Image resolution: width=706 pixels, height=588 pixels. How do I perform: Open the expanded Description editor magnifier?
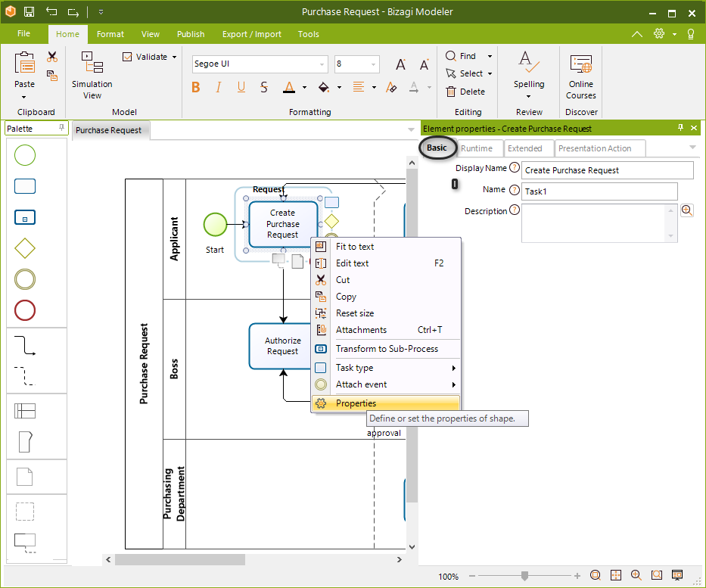coord(686,210)
